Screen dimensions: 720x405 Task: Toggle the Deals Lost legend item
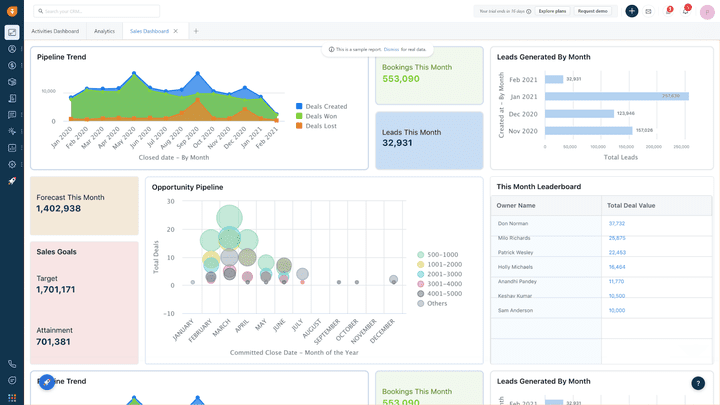pos(321,126)
